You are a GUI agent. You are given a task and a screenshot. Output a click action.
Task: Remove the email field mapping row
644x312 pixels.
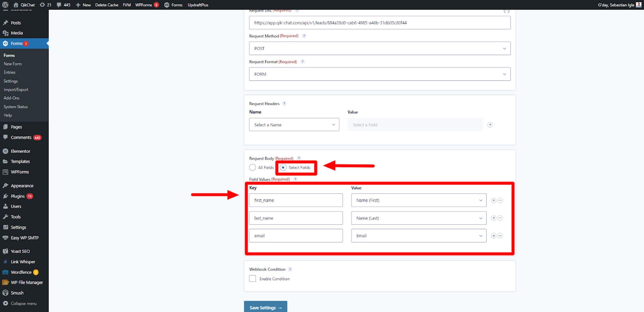pyautogui.click(x=500, y=236)
